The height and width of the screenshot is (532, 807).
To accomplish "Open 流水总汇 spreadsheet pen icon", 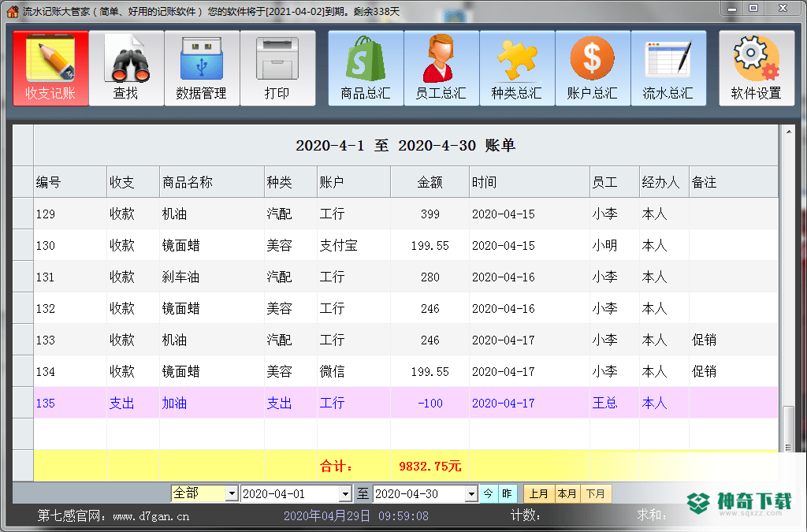I will (668, 68).
